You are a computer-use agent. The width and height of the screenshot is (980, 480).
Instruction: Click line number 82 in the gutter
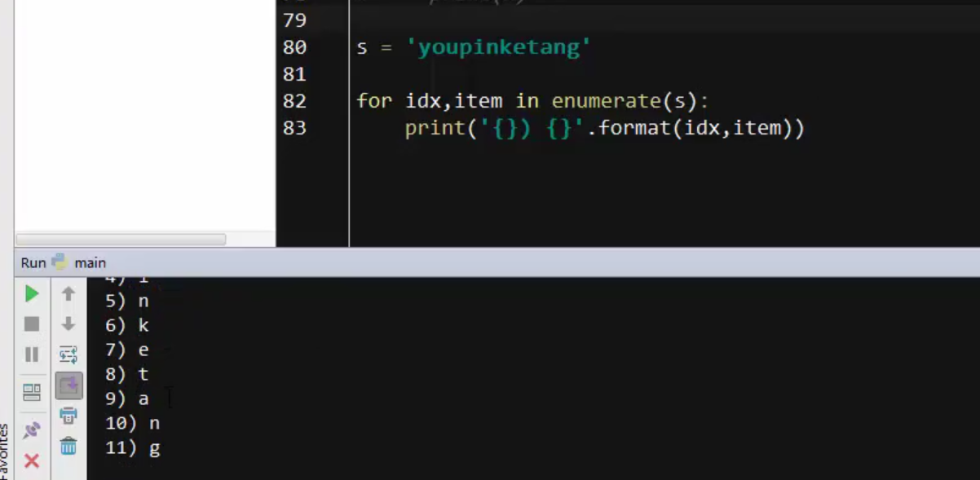(294, 101)
